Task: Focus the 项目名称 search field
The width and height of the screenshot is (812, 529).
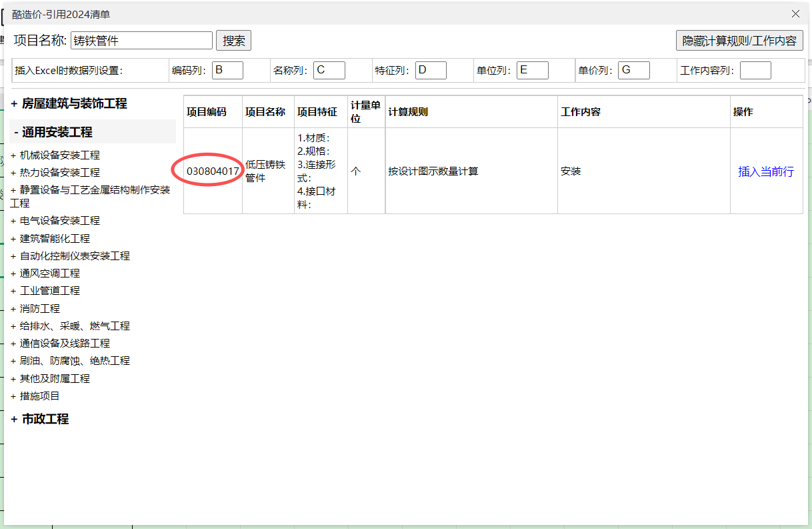Action: (x=141, y=41)
